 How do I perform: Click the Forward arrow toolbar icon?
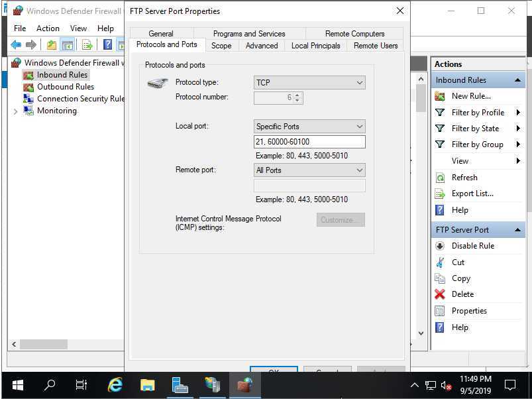point(31,44)
